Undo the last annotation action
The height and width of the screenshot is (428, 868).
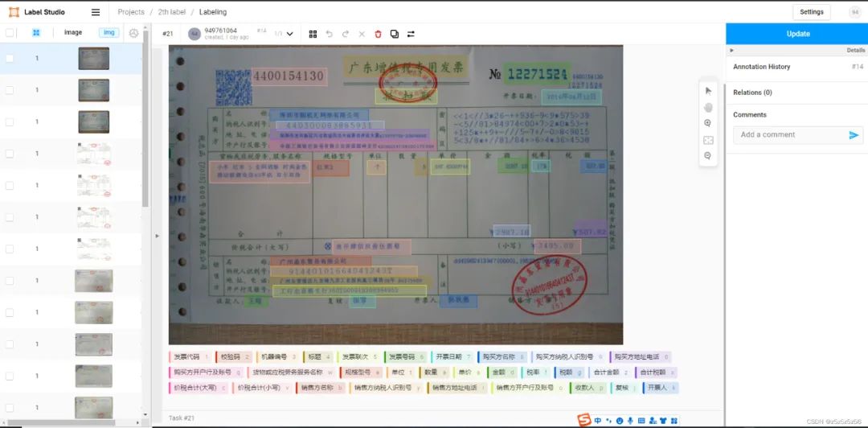click(330, 34)
